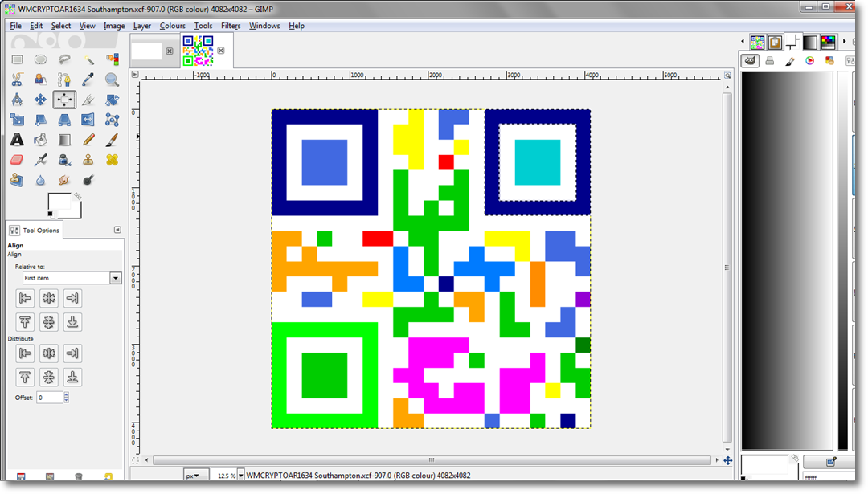Select the Text tool

(x=17, y=140)
